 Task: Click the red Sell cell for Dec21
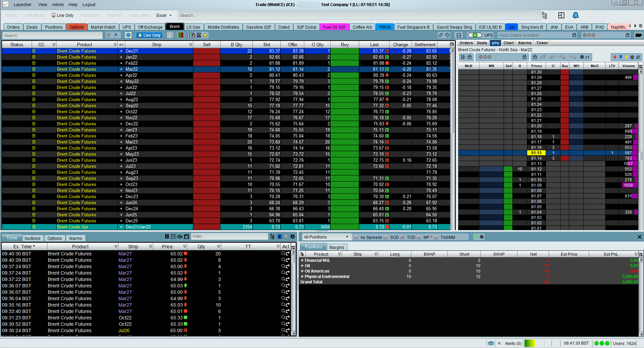[x=206, y=51]
